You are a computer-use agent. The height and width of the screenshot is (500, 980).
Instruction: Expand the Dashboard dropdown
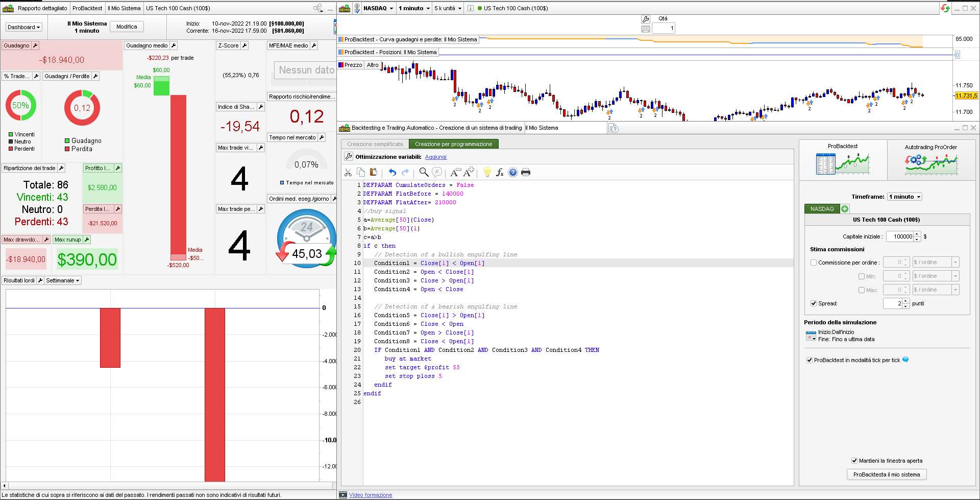pos(23,27)
